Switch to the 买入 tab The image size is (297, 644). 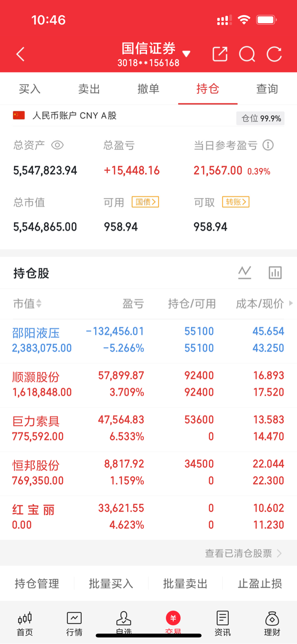[x=30, y=89]
